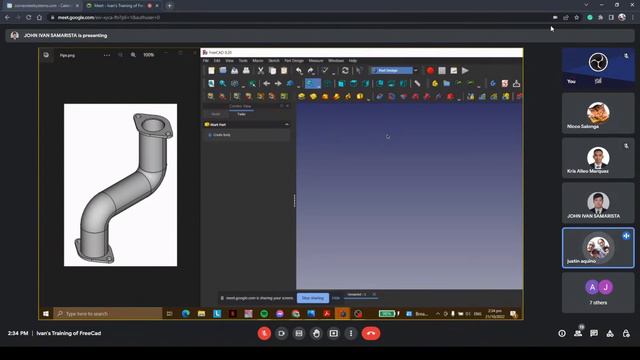Viewport: 640px width, 360px height.
Task: Switch to Tasks tab in Combo View
Action: [242, 114]
